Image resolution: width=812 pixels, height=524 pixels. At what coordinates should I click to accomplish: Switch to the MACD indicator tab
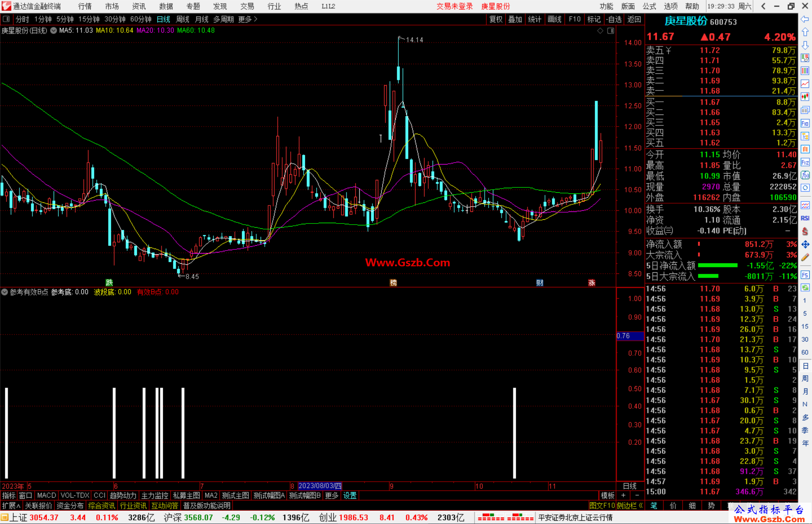pyautogui.click(x=47, y=495)
